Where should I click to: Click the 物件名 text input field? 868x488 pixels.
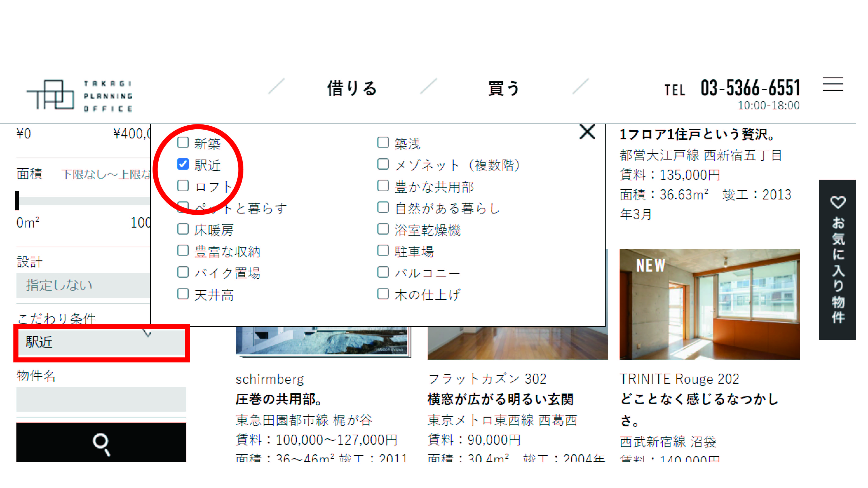point(101,399)
